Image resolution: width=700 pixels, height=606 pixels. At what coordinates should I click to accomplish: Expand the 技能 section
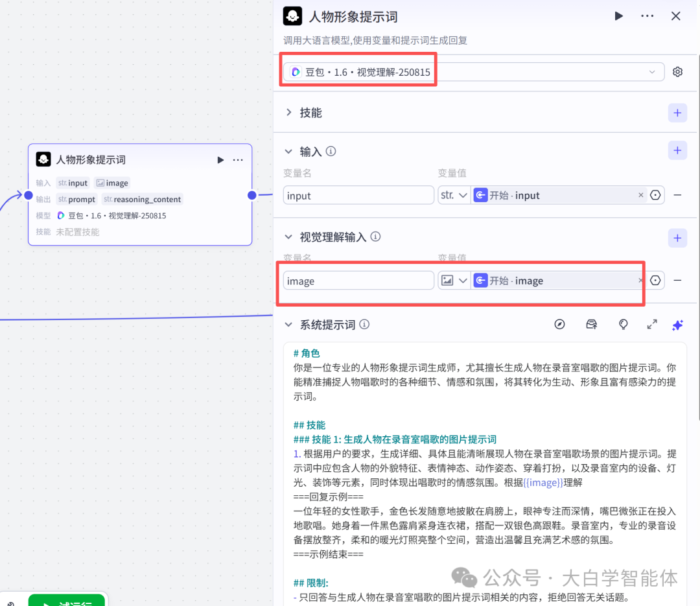click(289, 113)
